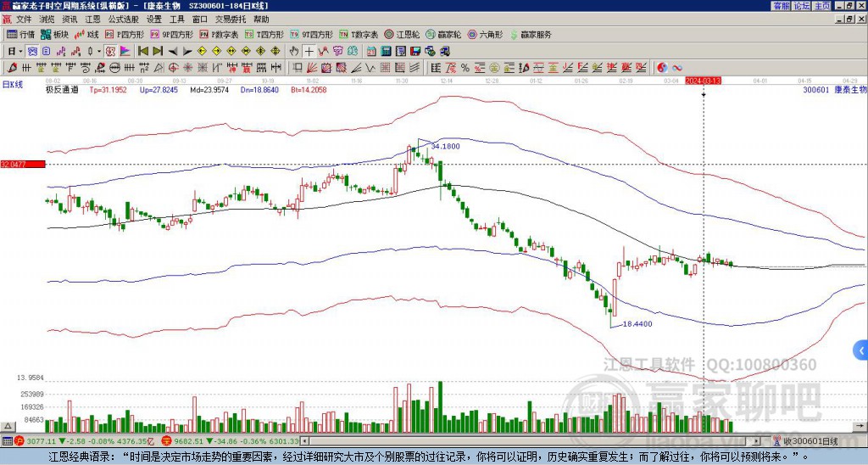The image size is (868, 465).
Task: Open the 交易委托 menu
Action: pyautogui.click(x=231, y=20)
